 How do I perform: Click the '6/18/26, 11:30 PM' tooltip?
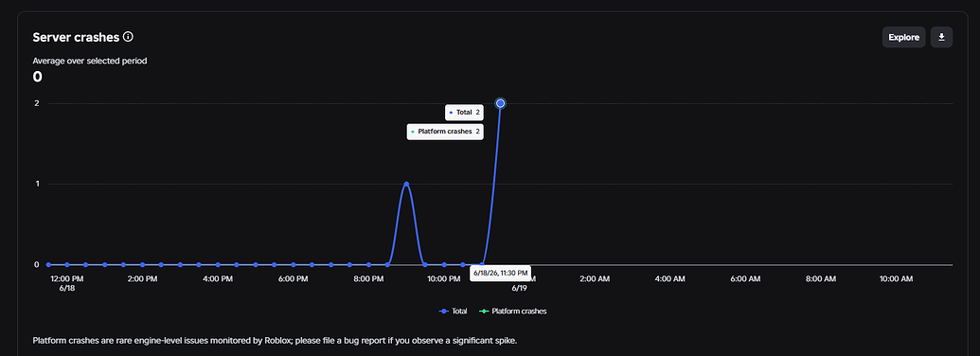[x=500, y=273]
